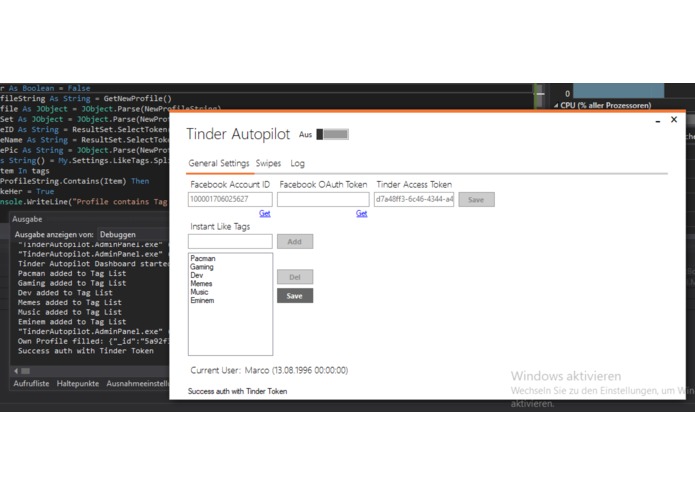
Task: Collapse the CPU (% aller Prozessoren) section
Action: tap(555, 105)
